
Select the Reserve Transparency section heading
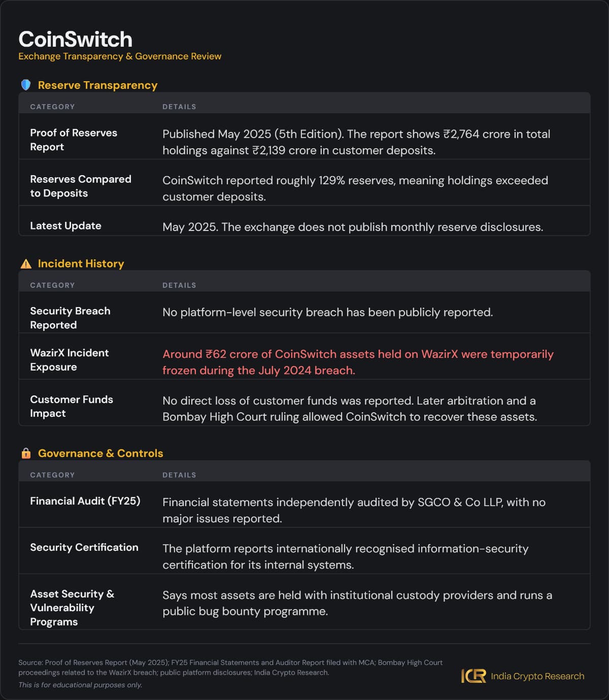[x=97, y=85]
